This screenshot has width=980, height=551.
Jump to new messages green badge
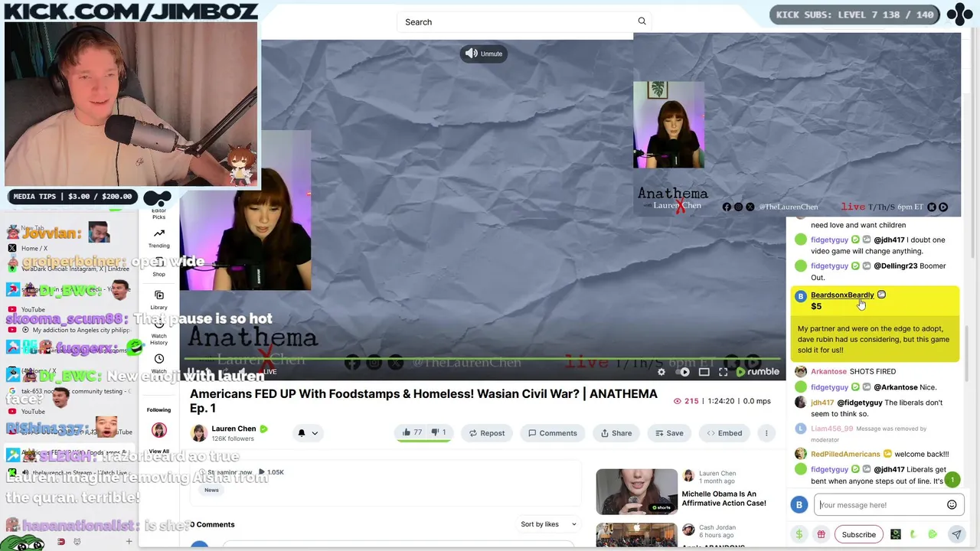(952, 480)
